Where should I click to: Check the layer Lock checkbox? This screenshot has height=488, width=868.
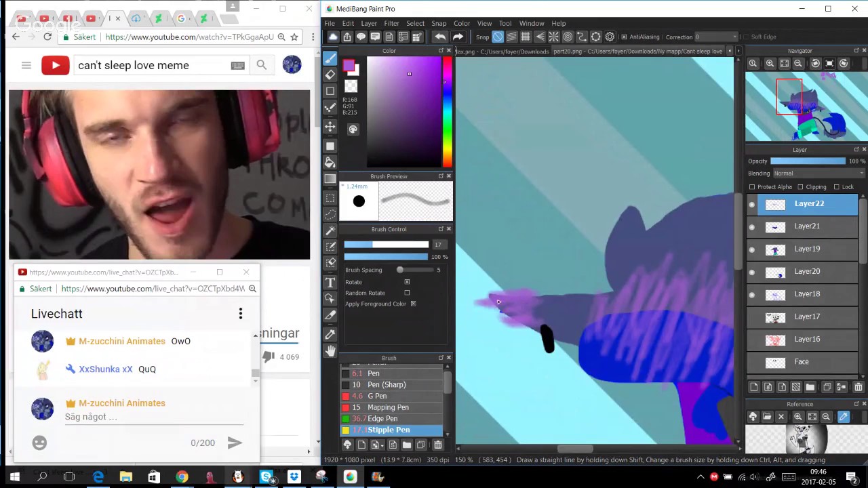tap(836, 187)
